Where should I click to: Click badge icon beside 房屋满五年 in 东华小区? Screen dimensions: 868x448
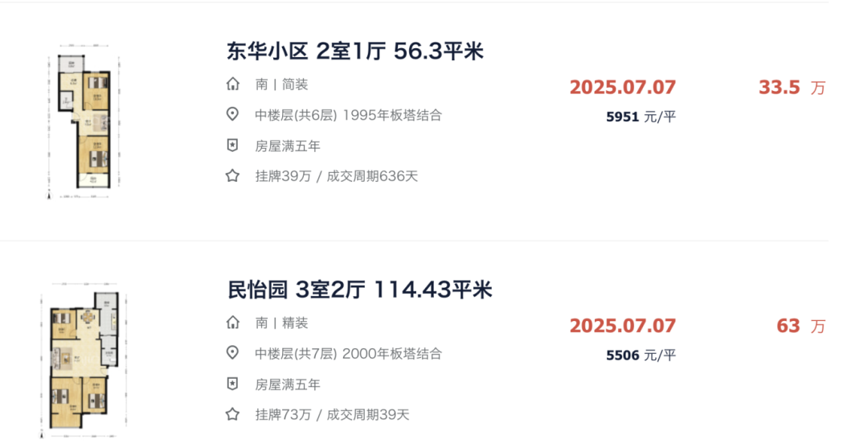point(233,146)
